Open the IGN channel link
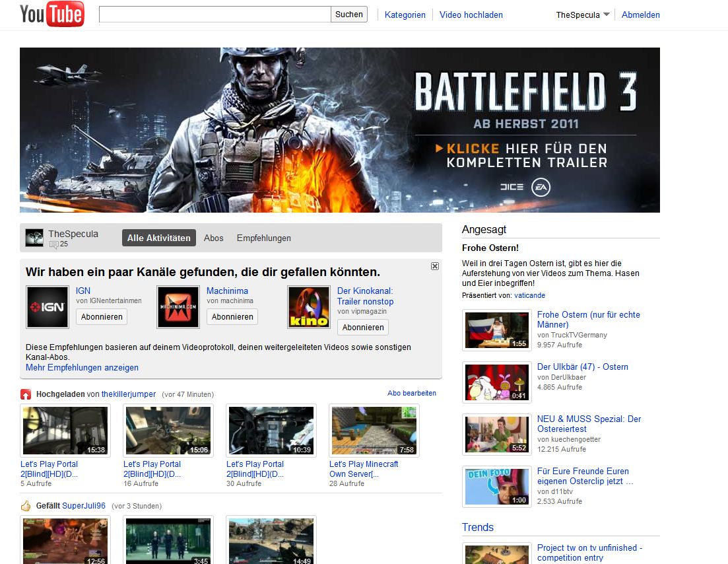Image resolution: width=728 pixels, height=564 pixels. [83, 291]
